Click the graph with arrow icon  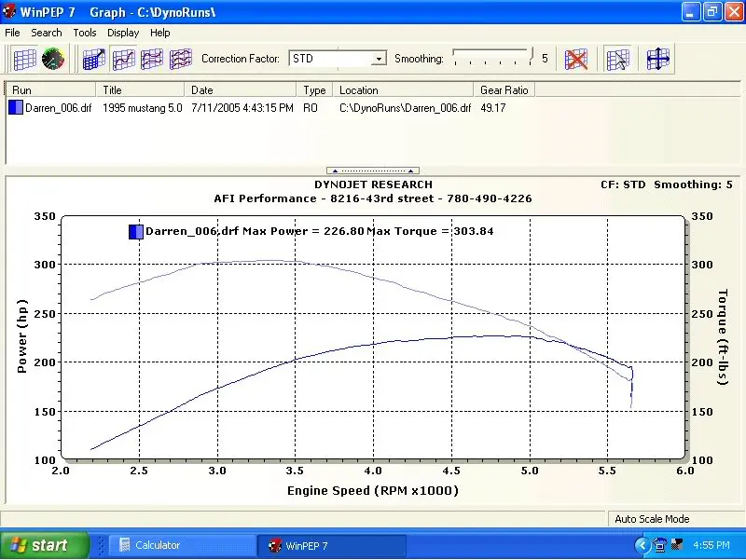pos(94,60)
